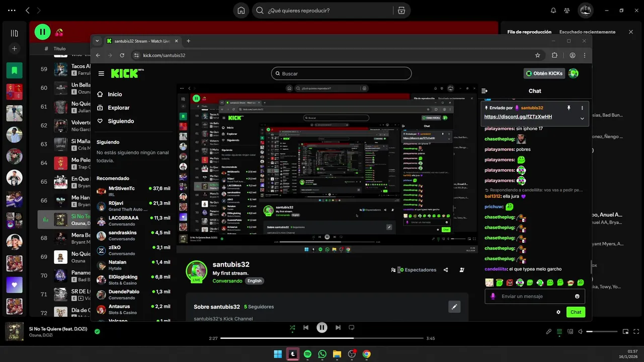The height and width of the screenshot is (362, 644).
Task: Click santubis32 LIVE avatar
Action: (x=196, y=271)
